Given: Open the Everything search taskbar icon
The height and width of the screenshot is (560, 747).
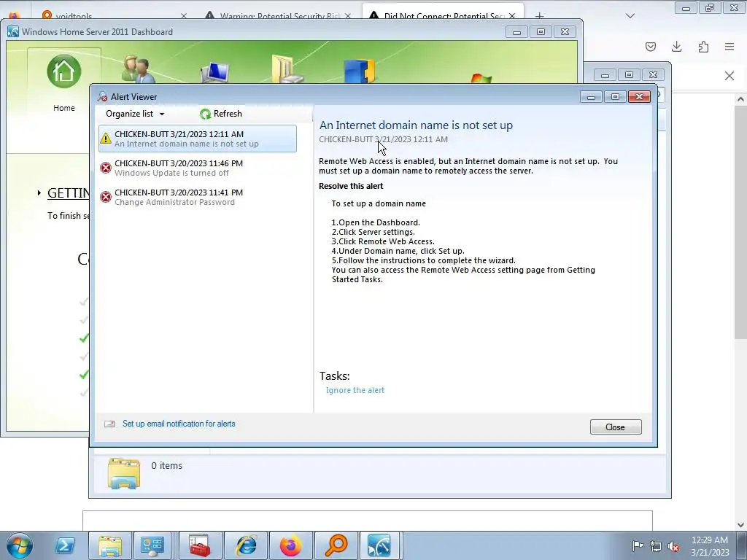Looking at the screenshot, I should (336, 545).
